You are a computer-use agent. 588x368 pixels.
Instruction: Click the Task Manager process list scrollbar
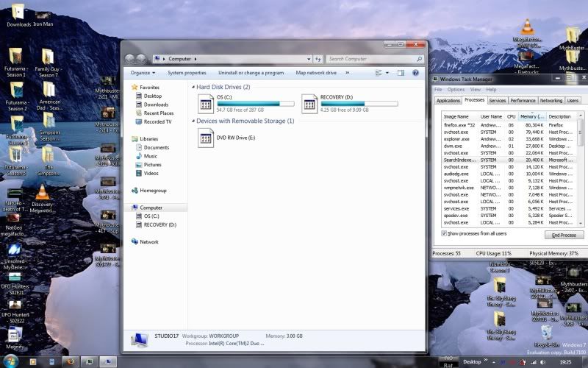(x=581, y=169)
